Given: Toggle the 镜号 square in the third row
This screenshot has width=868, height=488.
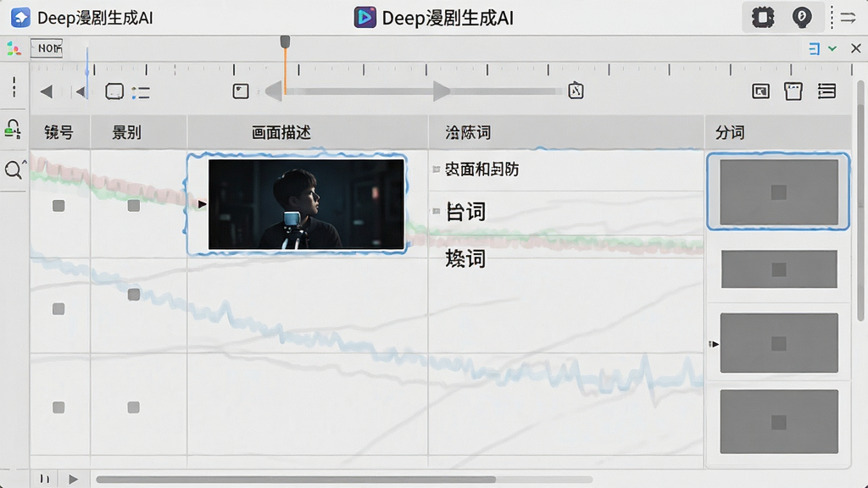Looking at the screenshot, I should point(58,408).
